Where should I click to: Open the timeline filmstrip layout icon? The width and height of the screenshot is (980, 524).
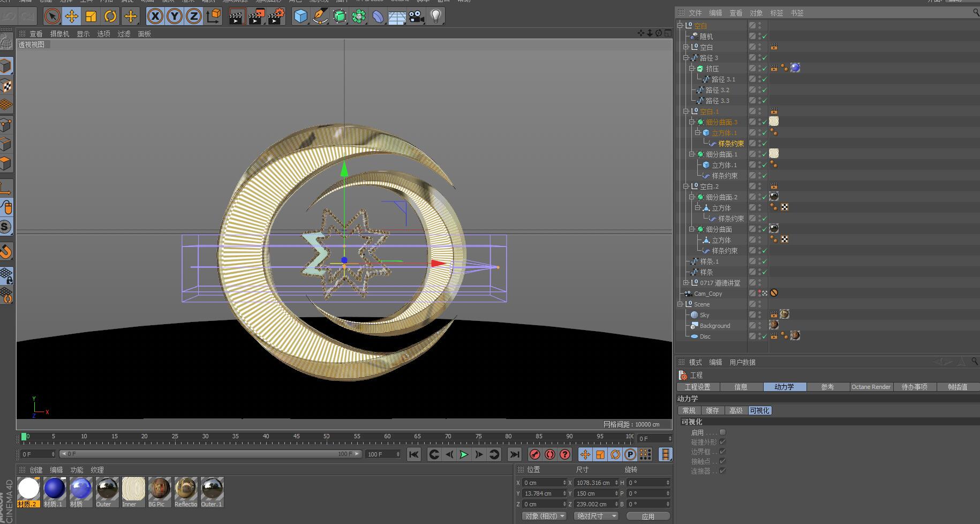point(665,454)
